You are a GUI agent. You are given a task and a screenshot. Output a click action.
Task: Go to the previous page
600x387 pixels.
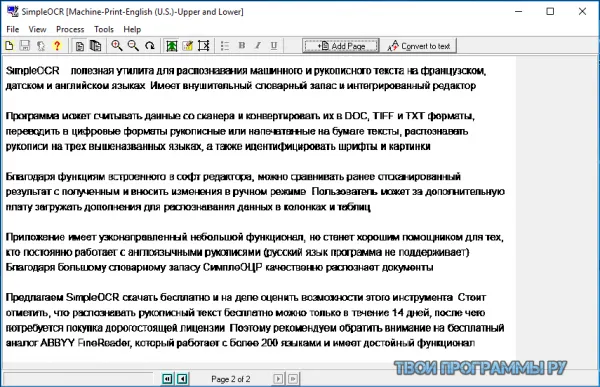pyautogui.click(x=183, y=379)
